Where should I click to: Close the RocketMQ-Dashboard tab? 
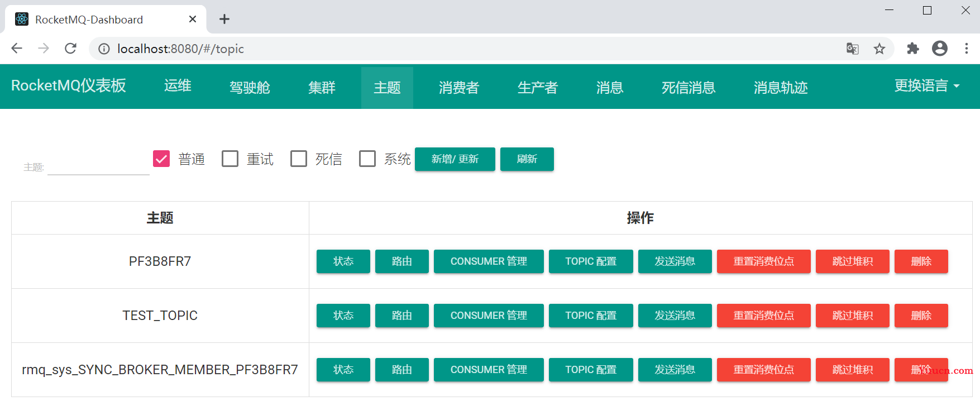[193, 19]
